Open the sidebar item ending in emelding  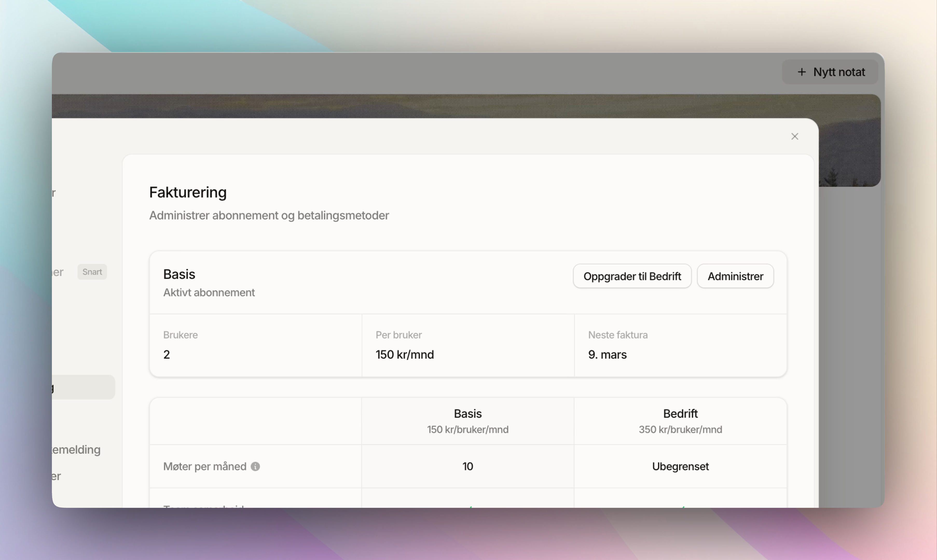point(76,450)
